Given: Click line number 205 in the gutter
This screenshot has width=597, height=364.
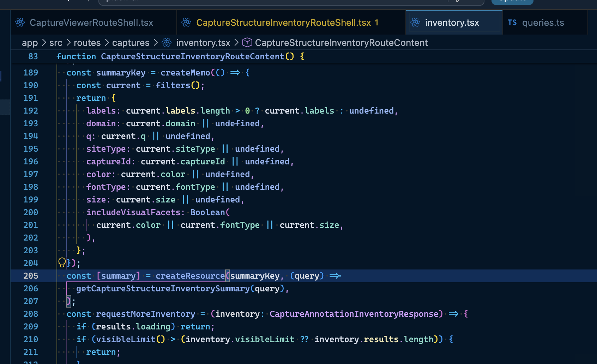Looking at the screenshot, I should pyautogui.click(x=31, y=276).
